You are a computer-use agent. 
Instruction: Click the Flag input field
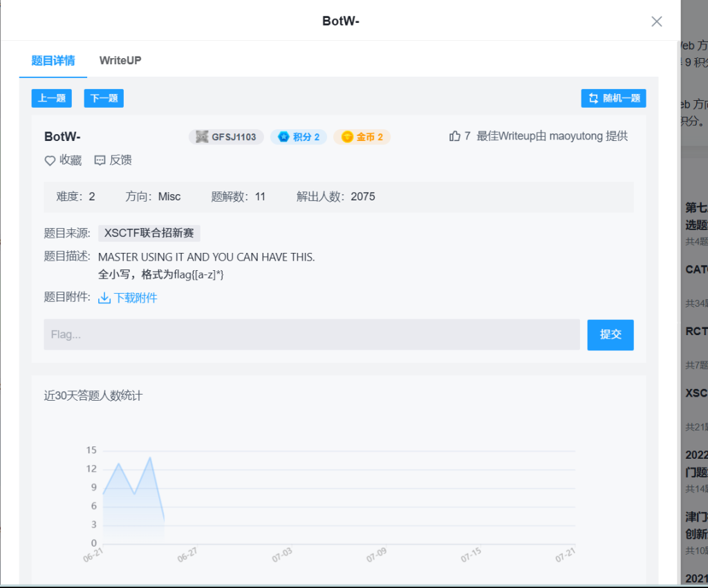point(311,334)
